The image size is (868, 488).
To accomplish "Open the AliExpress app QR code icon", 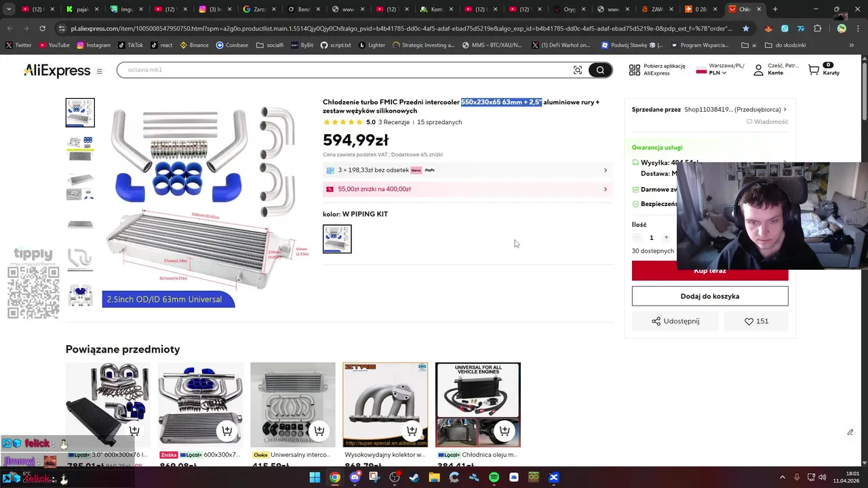I will [635, 70].
